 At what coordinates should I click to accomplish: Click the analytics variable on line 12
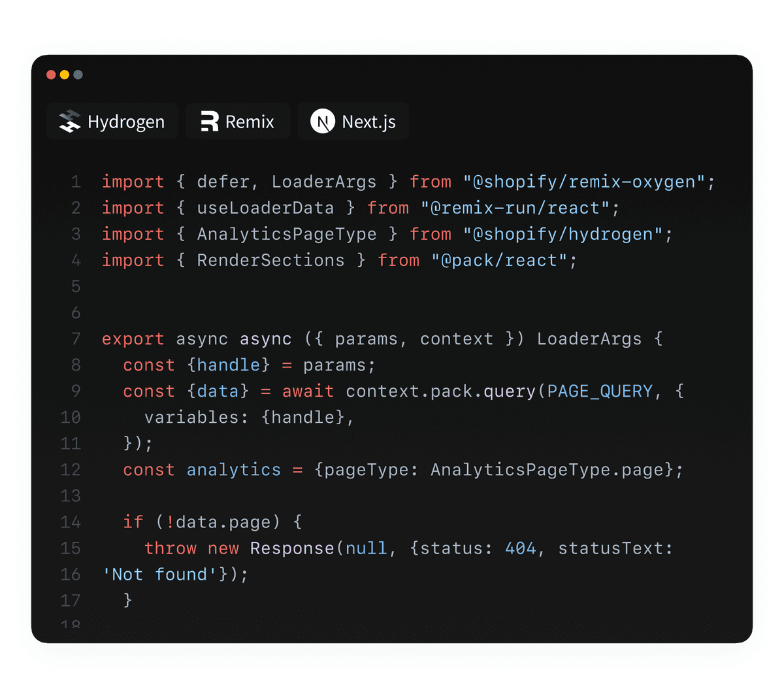pos(234,470)
